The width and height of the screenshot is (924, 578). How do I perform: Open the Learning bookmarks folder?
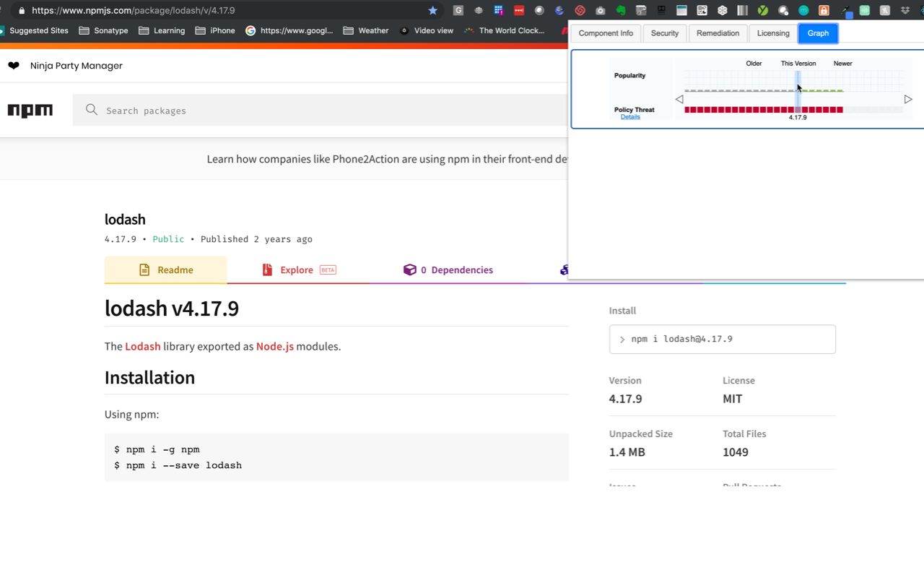(x=162, y=30)
